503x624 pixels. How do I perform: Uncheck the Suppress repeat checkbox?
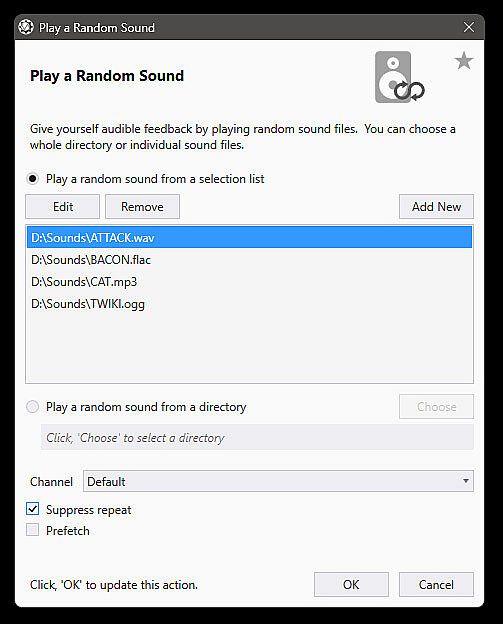[x=33, y=509]
